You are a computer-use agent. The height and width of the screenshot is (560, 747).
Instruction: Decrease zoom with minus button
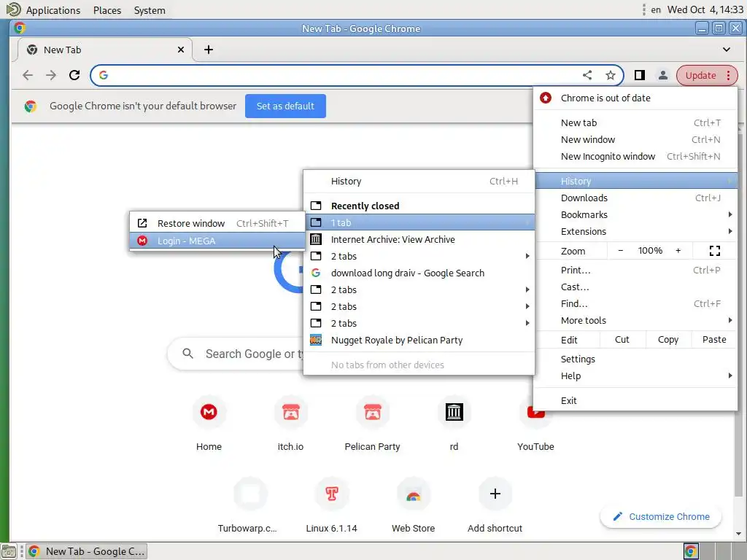[x=620, y=251]
